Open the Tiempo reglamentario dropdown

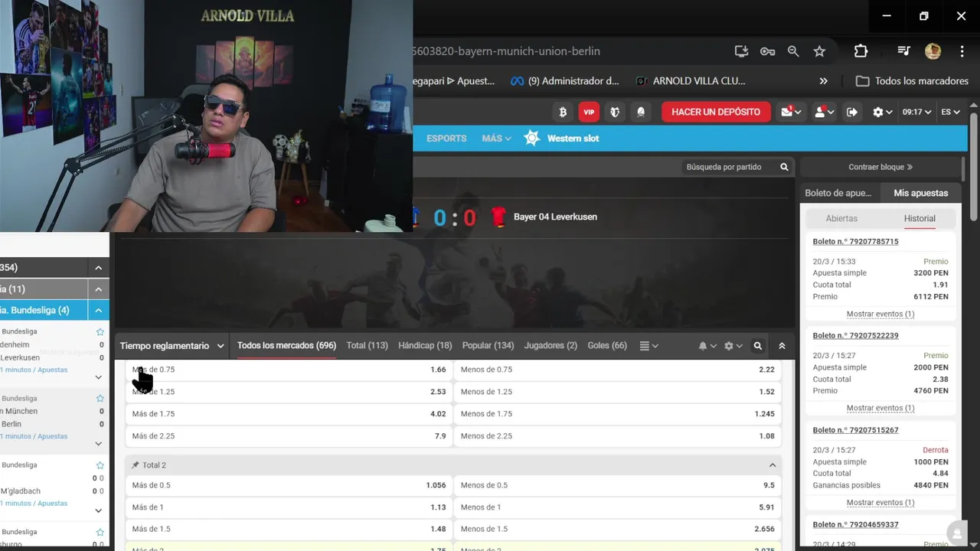(172, 346)
